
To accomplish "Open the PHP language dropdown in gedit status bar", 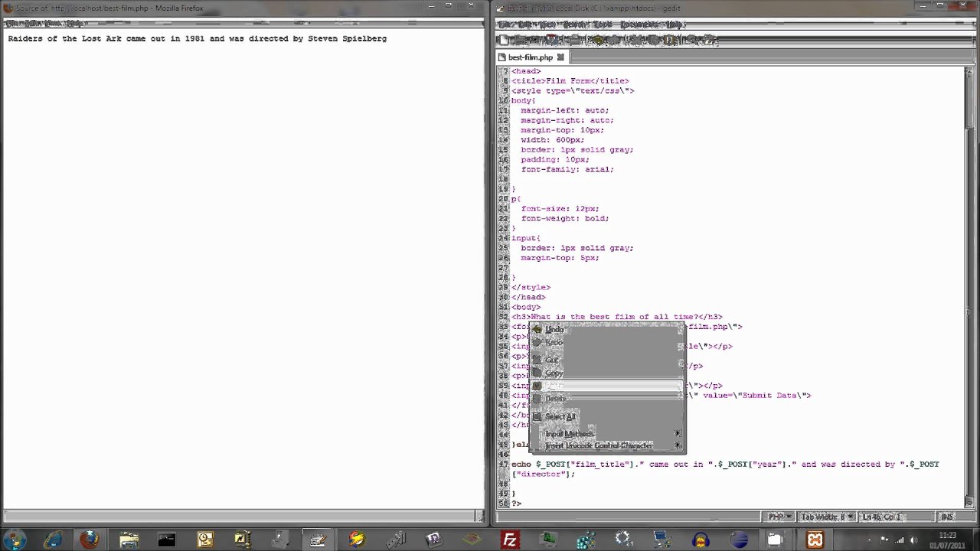I will pos(779,517).
